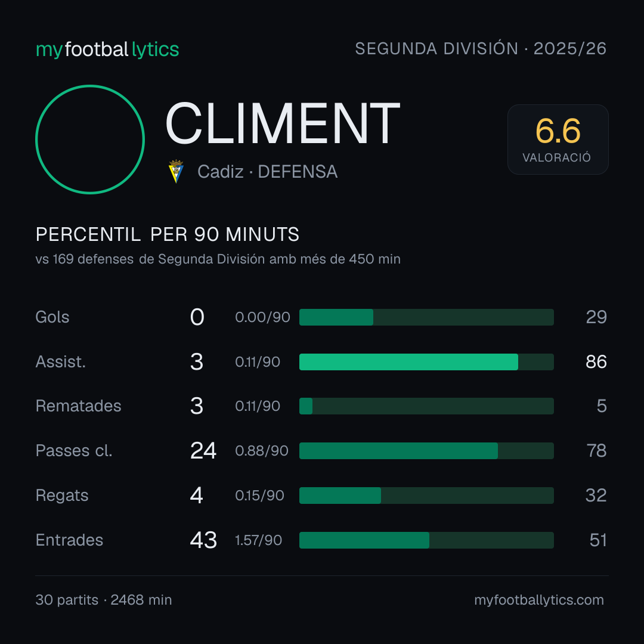644x644 pixels.
Task: Click the Regats percentile bar
Action: 426,496
